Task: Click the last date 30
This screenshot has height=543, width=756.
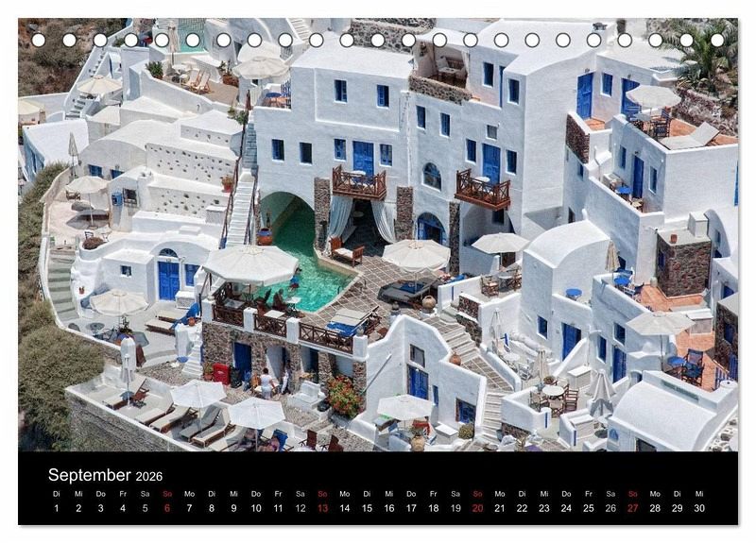Action: pyautogui.click(x=699, y=508)
